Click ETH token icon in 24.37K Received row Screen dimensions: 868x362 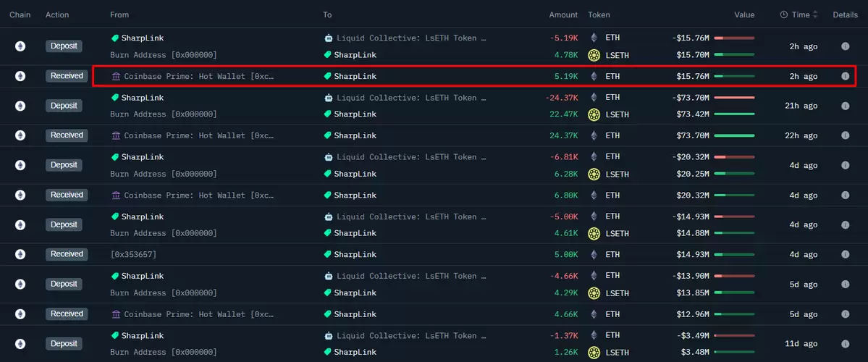(x=594, y=135)
